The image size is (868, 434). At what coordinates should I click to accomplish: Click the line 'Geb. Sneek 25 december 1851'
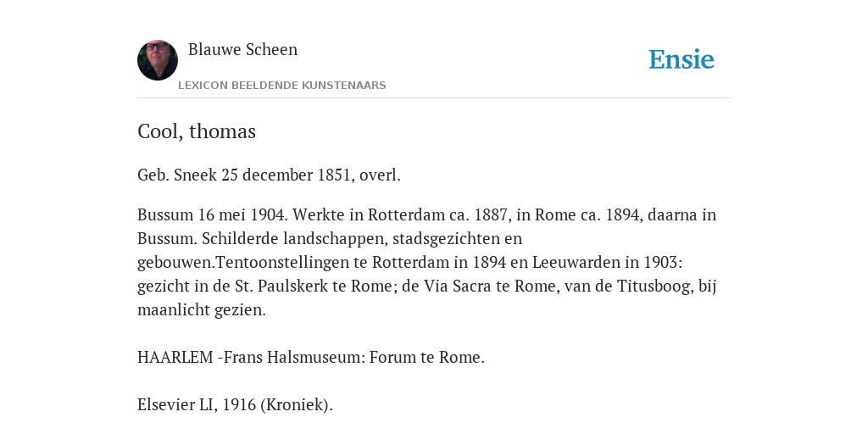click(x=243, y=175)
